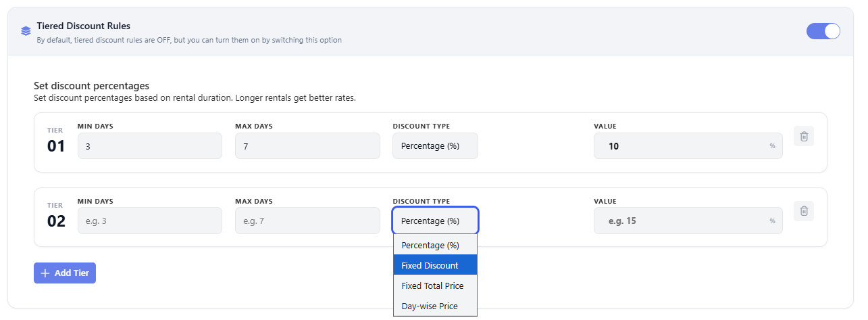Viewport: 868px width, 320px height.
Task: Toggle the Tiered Discount Rules switch
Action: [x=823, y=30]
